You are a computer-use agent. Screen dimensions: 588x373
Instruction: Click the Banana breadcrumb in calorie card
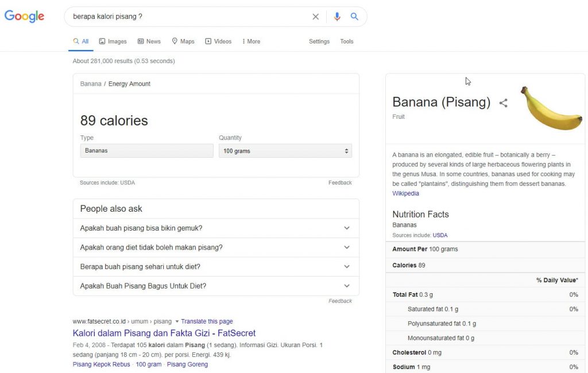[91, 84]
